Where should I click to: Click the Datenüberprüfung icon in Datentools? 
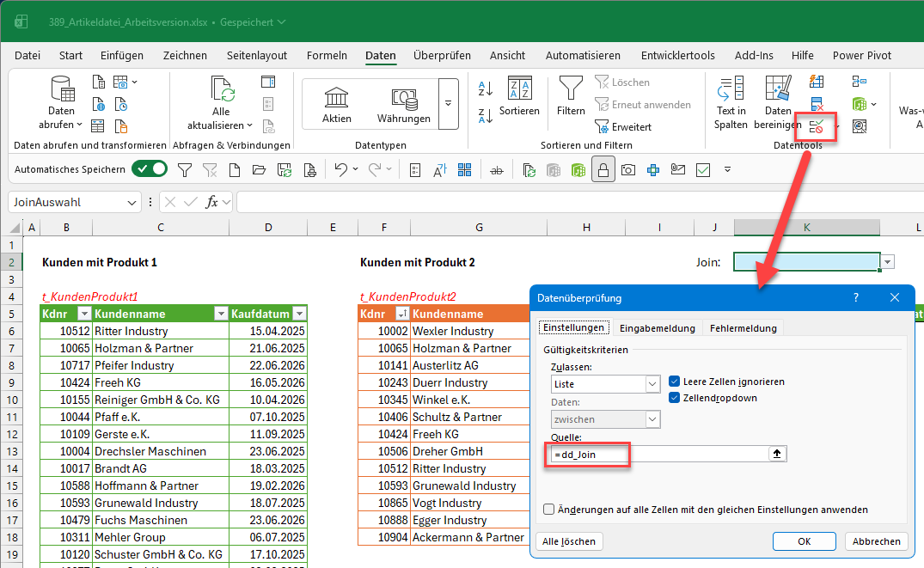(x=817, y=126)
